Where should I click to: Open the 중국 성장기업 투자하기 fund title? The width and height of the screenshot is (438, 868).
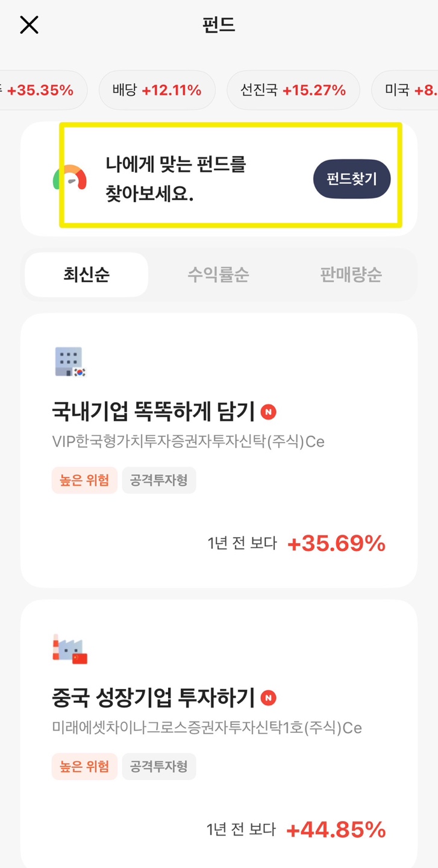pyautogui.click(x=154, y=699)
